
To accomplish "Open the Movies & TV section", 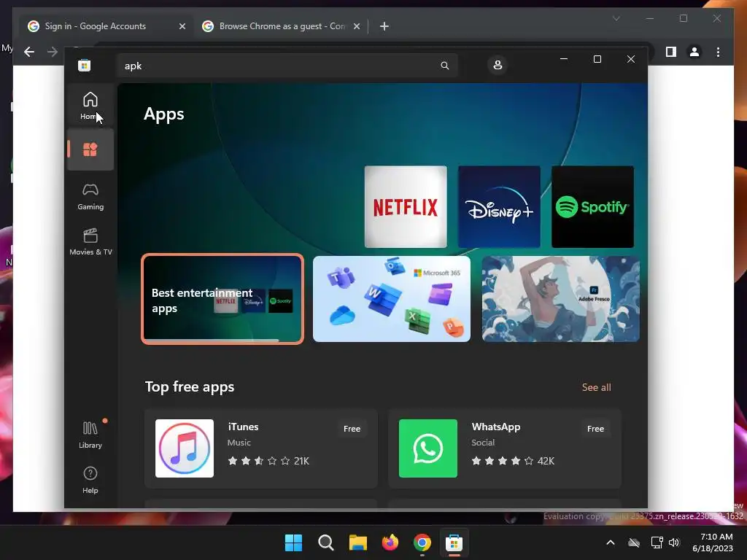I will pos(90,241).
